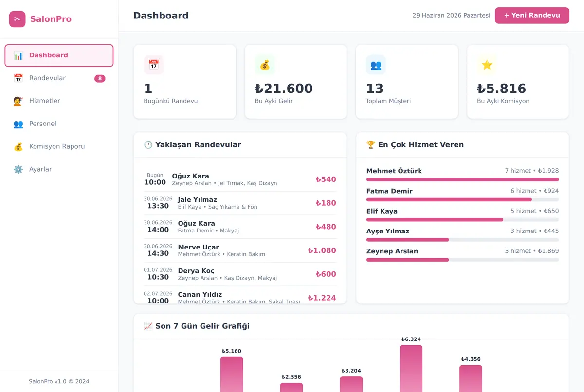Screen dimensions: 584x392
Task: Click Zeynep Arslan in top providers list
Action: click(x=392, y=251)
